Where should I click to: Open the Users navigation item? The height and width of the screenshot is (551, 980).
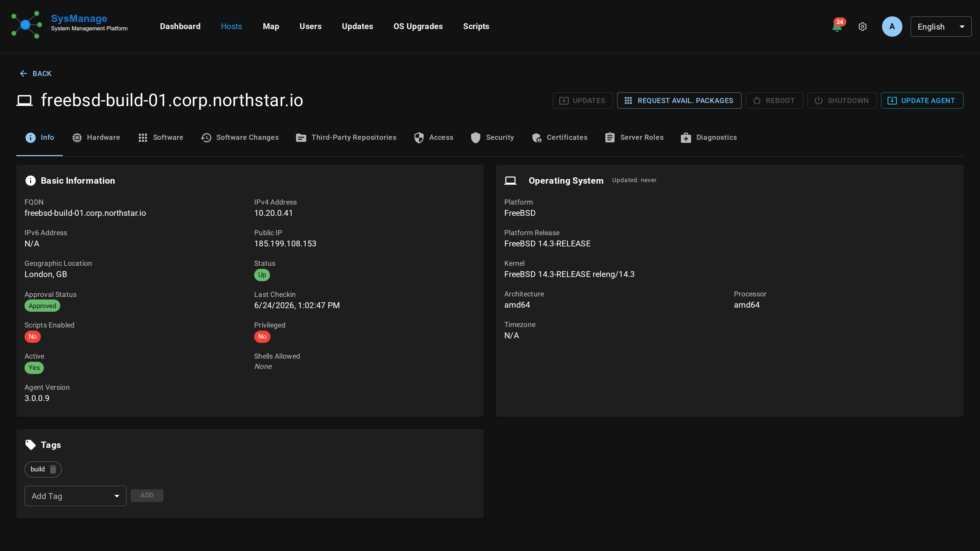pos(310,27)
